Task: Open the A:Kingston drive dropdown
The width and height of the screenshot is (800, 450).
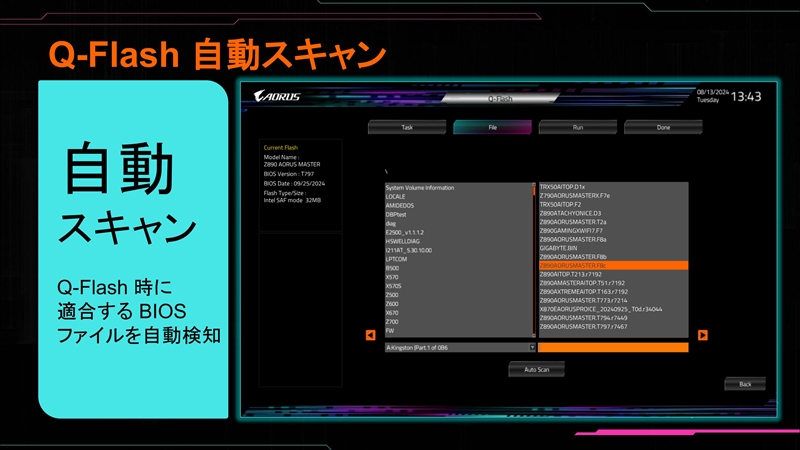Action: [460, 347]
